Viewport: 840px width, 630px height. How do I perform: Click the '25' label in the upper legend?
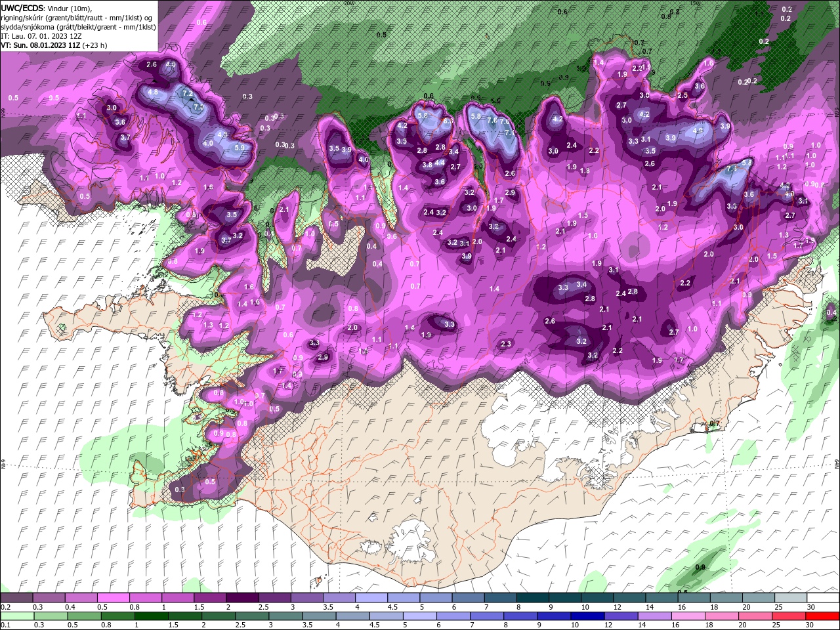pos(778,607)
